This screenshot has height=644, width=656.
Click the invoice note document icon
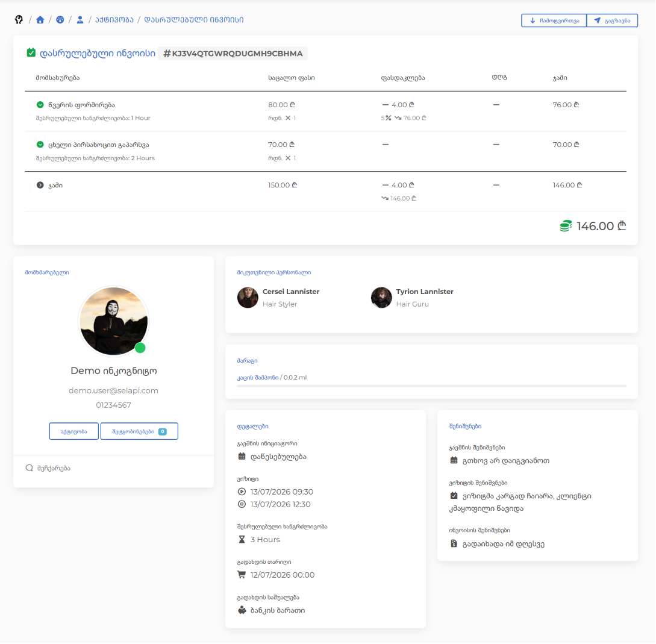pos(454,543)
